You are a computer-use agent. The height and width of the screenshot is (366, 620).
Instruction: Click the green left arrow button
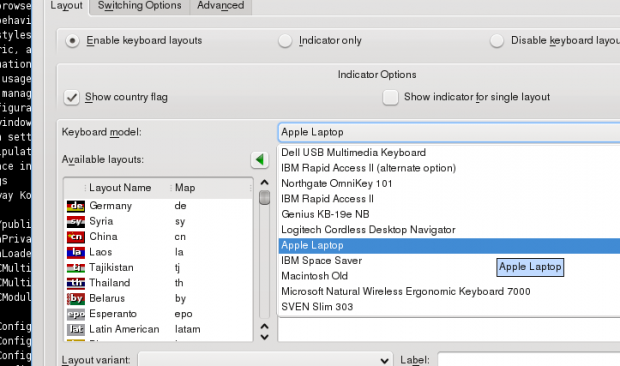[259, 160]
